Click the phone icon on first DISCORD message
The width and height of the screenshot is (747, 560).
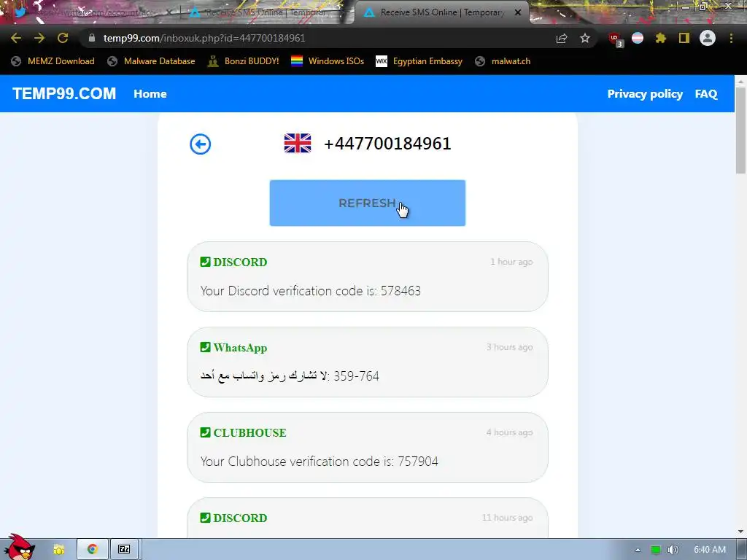click(x=205, y=262)
